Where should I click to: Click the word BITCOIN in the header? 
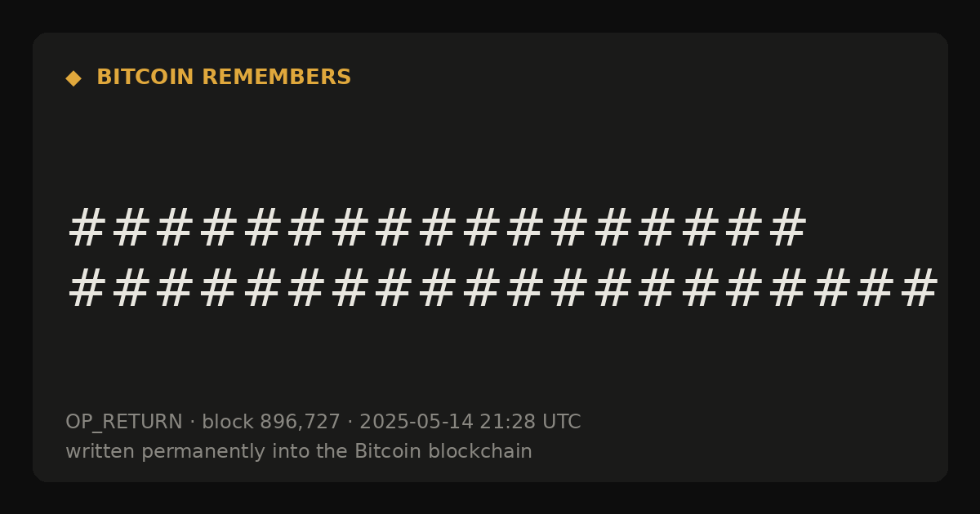pos(145,78)
